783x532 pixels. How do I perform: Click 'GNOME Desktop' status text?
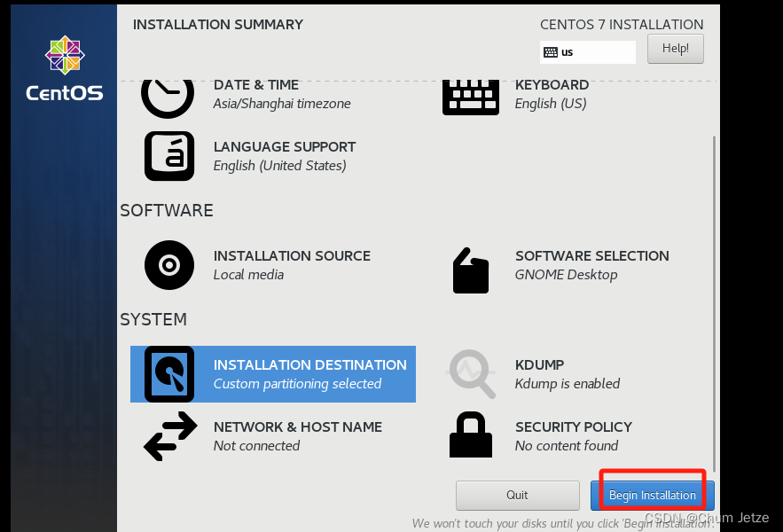tap(567, 275)
